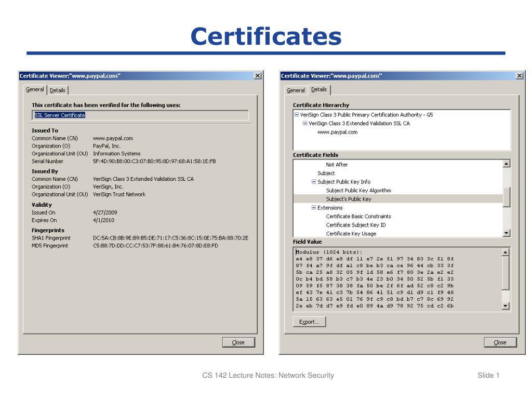Select VeriSign Class 3 Public Primary Certification Authority - G5

366,115
